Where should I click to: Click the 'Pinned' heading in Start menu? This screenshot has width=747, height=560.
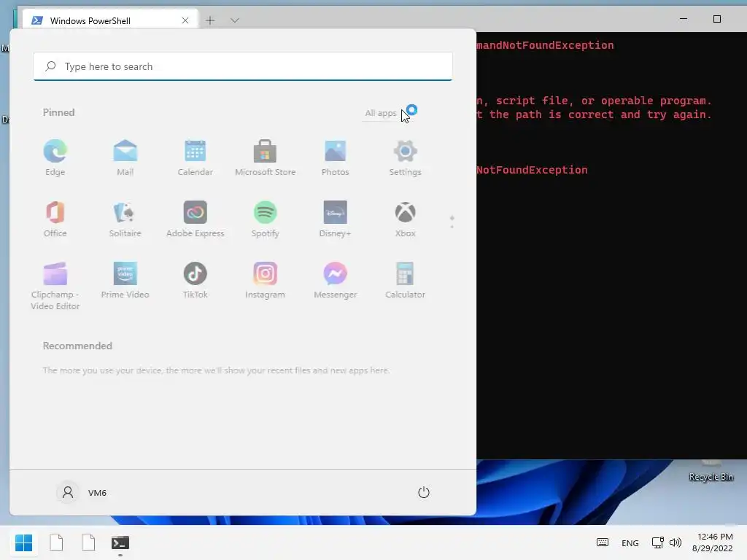tap(58, 112)
